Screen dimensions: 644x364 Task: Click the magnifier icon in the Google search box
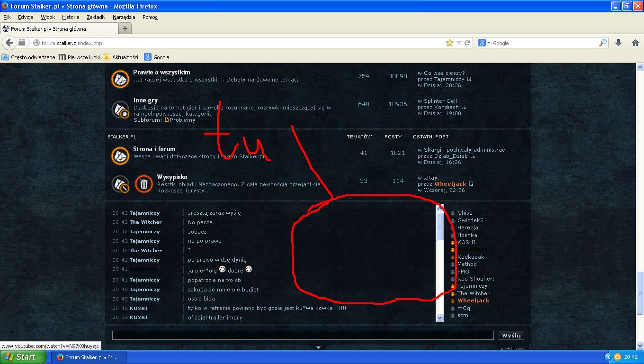[x=603, y=43]
